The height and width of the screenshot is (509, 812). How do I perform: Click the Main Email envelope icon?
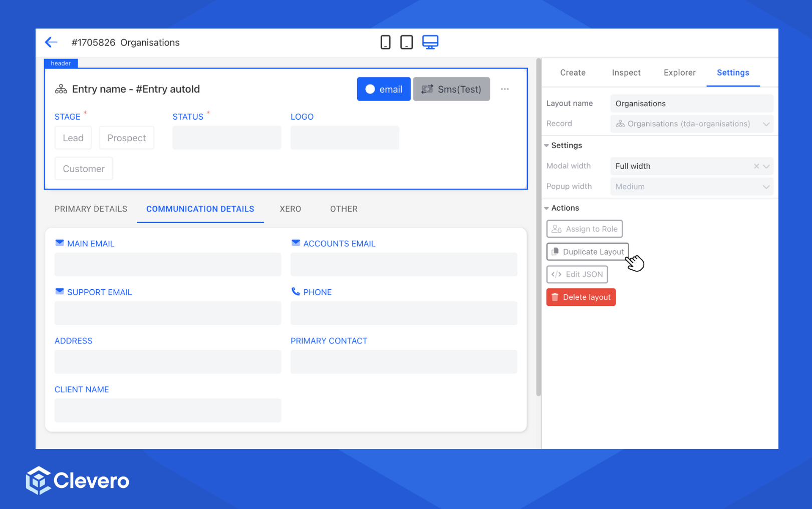[60, 243]
